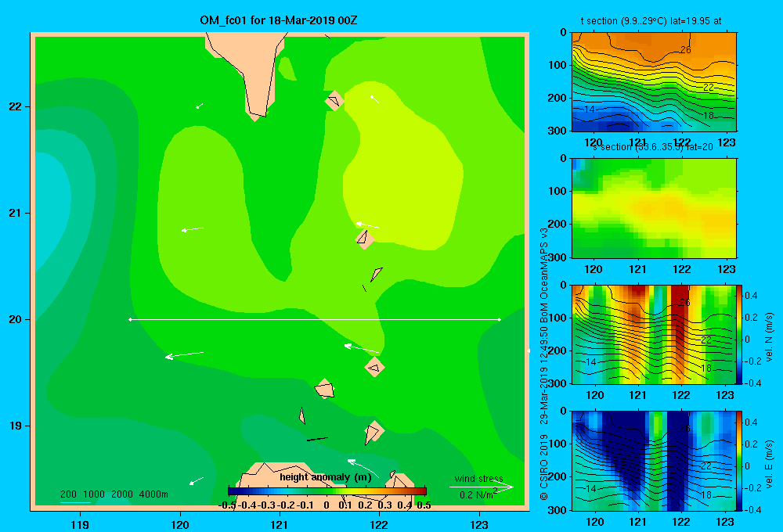Click the vel. E vertical colorbar
The width and height of the screenshot is (783, 532).
(739, 460)
